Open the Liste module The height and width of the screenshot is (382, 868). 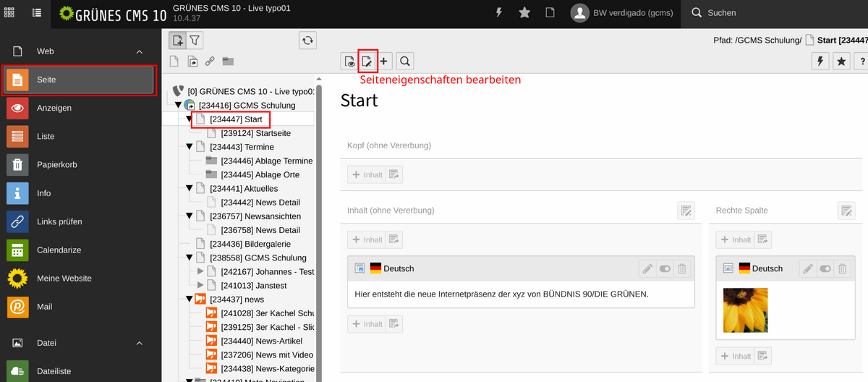tap(80, 136)
